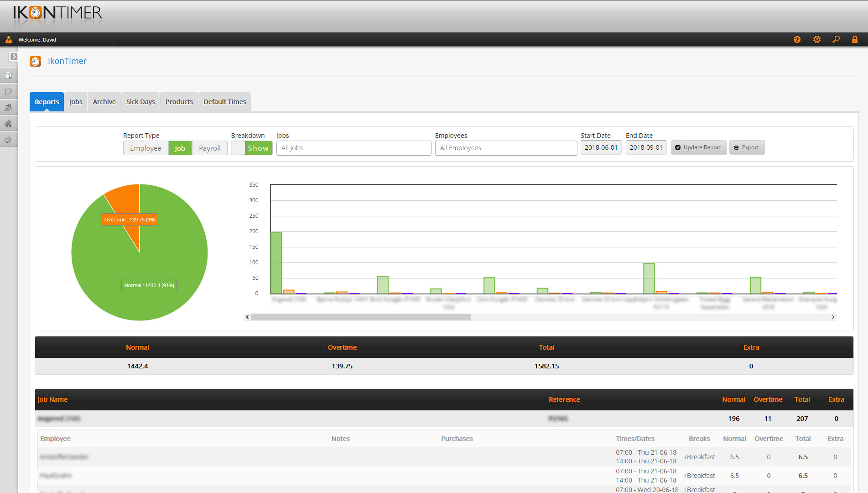Change the Start Date field value
Screen dimensions: 868x493
pyautogui.click(x=600, y=147)
